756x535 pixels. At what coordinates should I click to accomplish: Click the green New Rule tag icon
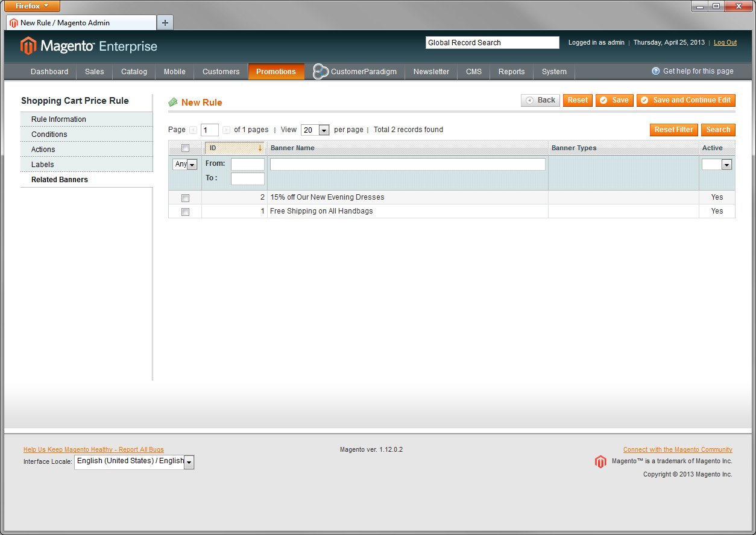(x=173, y=103)
